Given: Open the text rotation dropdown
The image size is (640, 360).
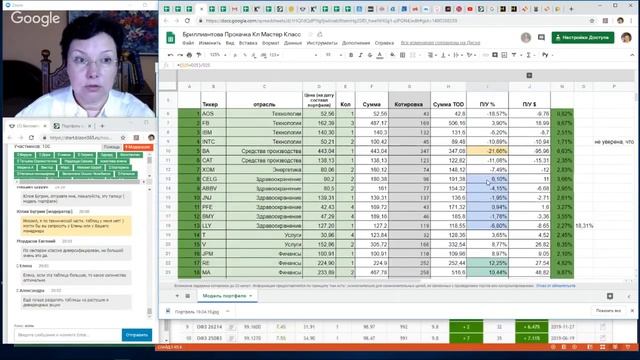Looking at the screenshot, I should coord(471,55).
